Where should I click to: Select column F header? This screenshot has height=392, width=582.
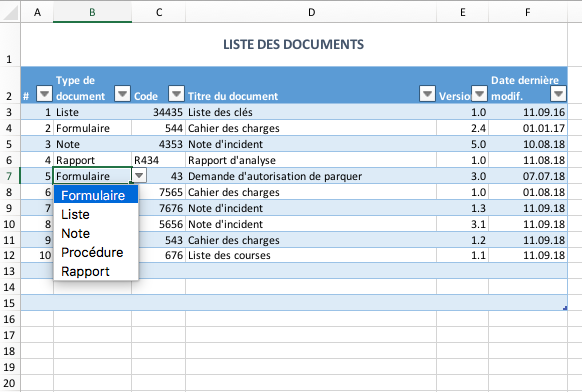pos(528,12)
